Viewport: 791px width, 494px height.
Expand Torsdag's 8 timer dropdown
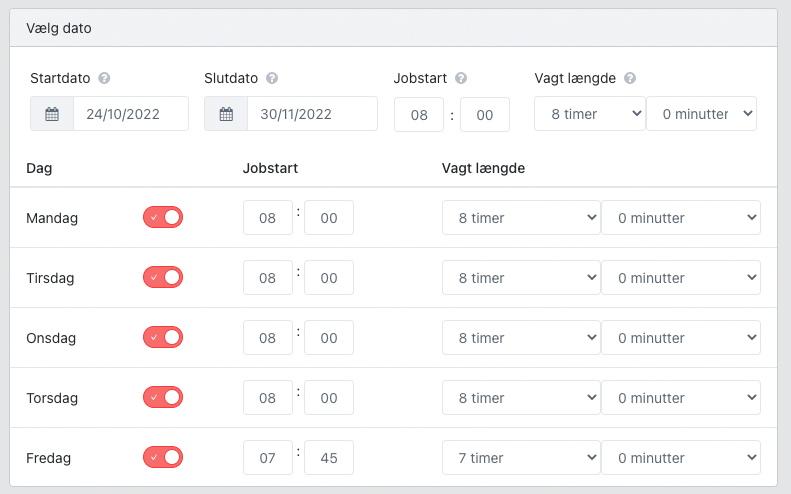521,398
